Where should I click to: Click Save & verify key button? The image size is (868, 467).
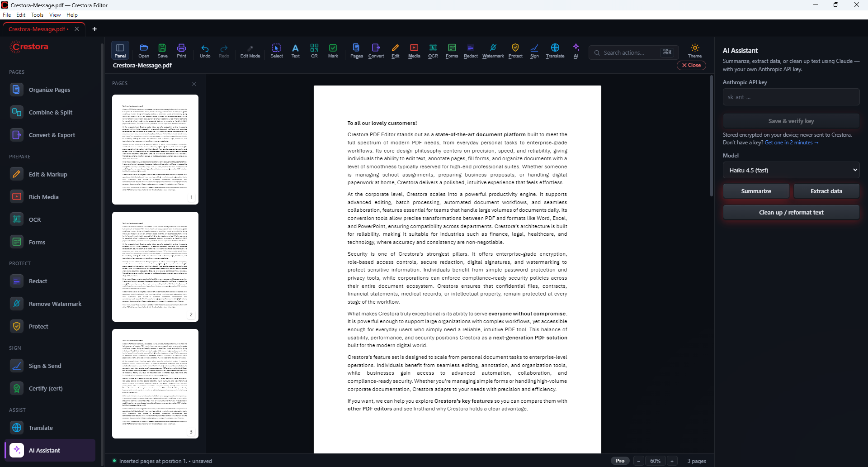791,121
